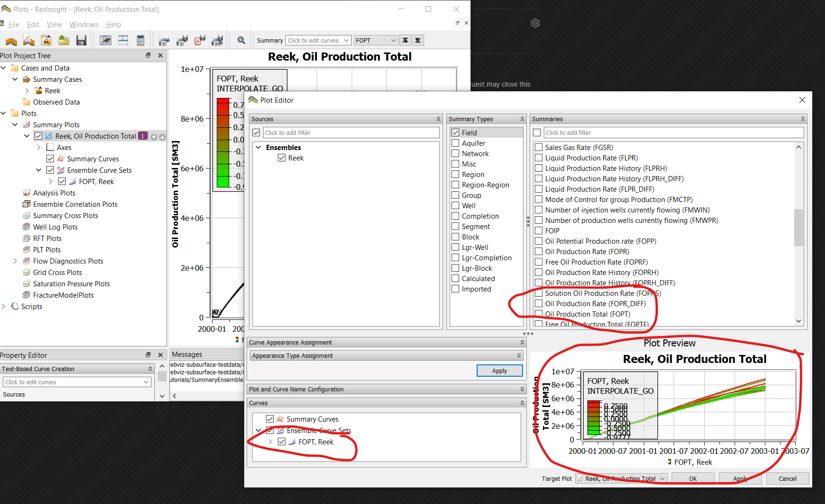This screenshot has width=825, height=504.
Task: Enable the Well summary type checkbox
Action: tap(455, 205)
